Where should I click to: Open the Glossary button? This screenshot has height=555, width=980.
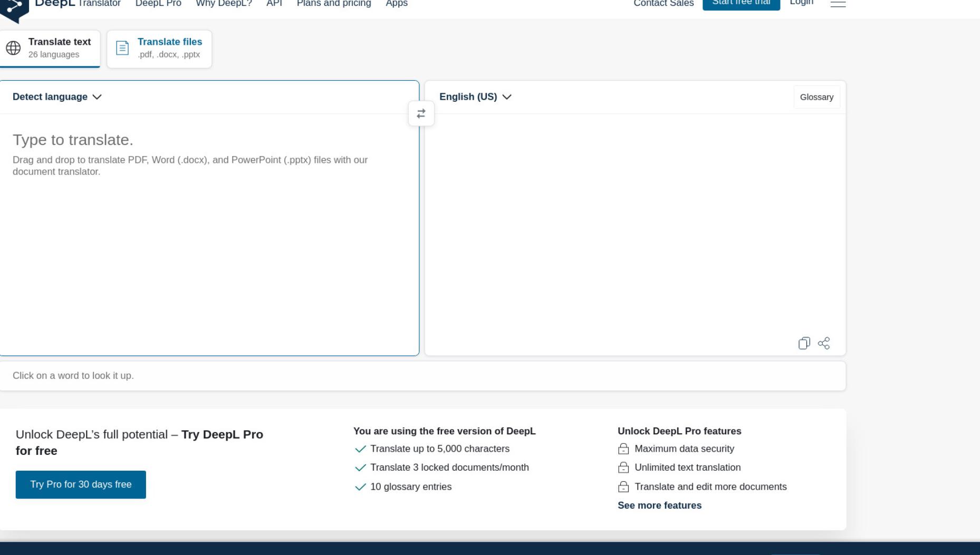(816, 97)
